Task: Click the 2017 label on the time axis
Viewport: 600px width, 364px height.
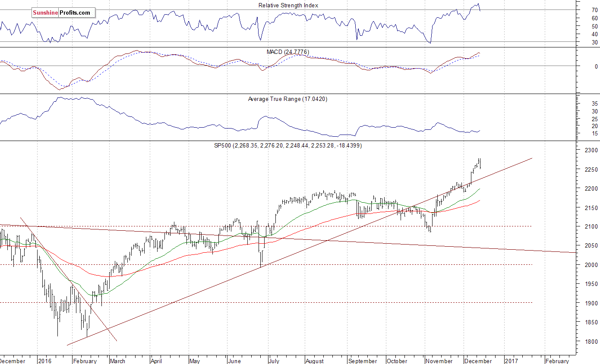Action: tap(512, 361)
